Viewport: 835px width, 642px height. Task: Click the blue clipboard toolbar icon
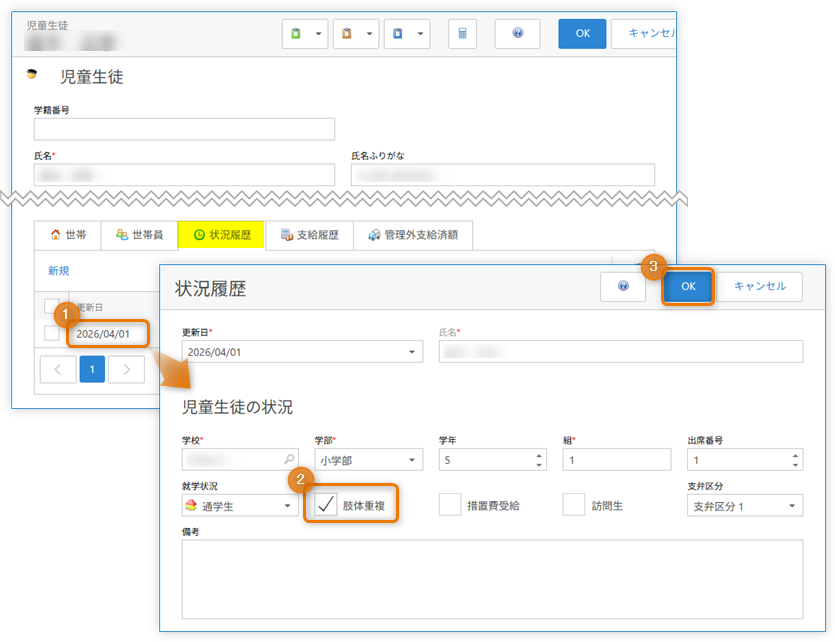pyautogui.click(x=398, y=34)
